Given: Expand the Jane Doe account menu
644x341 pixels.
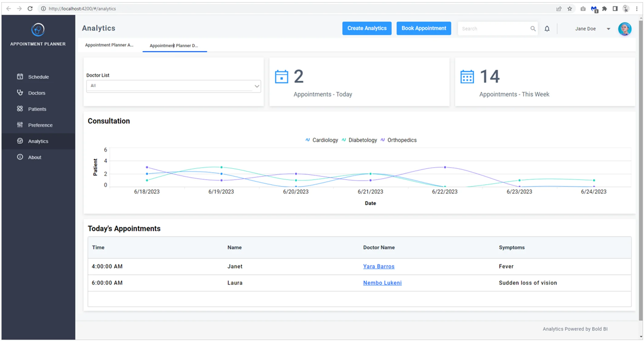Looking at the screenshot, I should (608, 28).
